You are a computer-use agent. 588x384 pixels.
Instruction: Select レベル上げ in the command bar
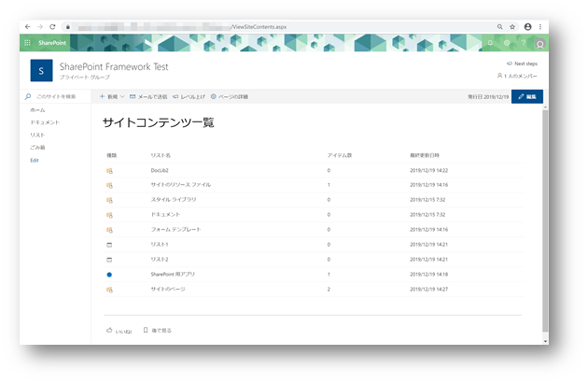(x=189, y=96)
